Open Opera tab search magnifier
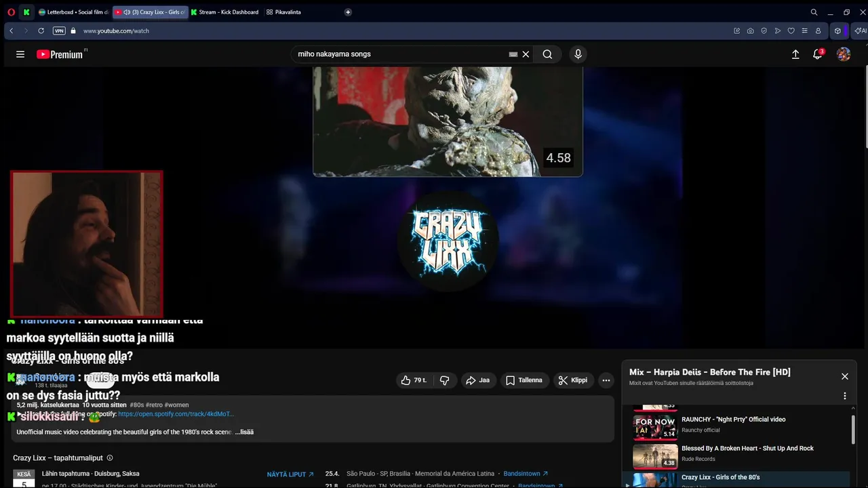The image size is (868, 488). coord(814,12)
